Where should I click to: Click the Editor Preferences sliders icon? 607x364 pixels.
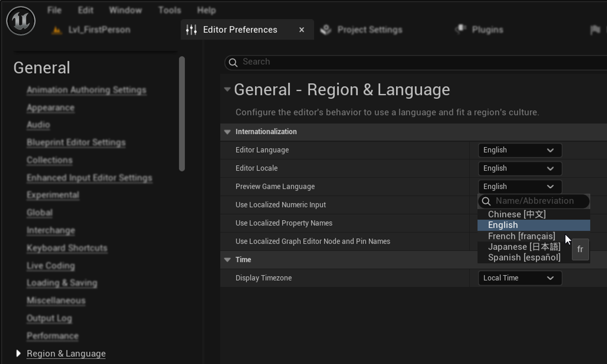(191, 30)
